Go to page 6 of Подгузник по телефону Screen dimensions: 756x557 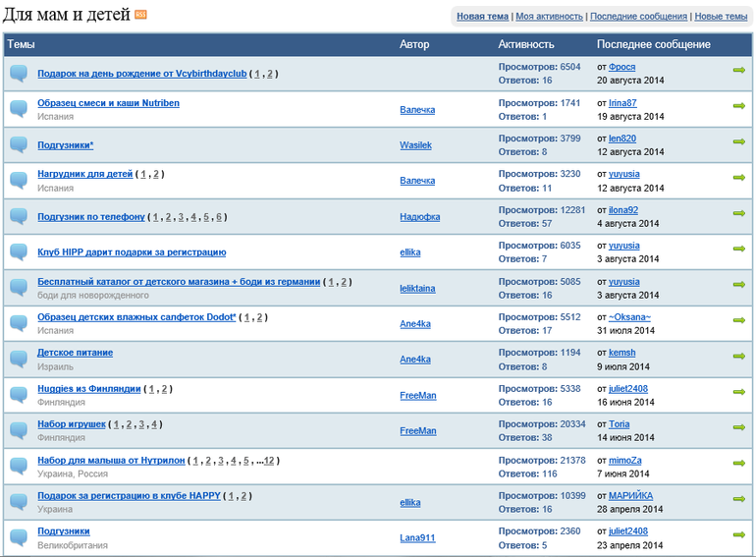(220, 217)
